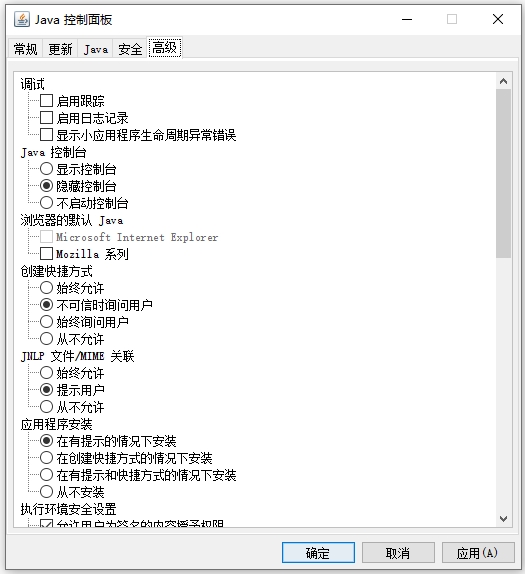Select 从不安装 radio button
The image size is (525, 574).
[46, 492]
